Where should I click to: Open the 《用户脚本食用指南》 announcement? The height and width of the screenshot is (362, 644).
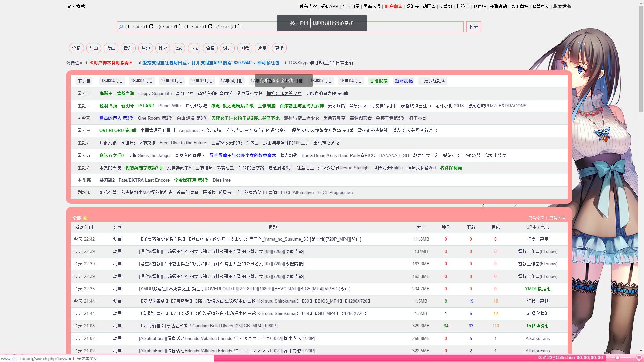(111, 63)
